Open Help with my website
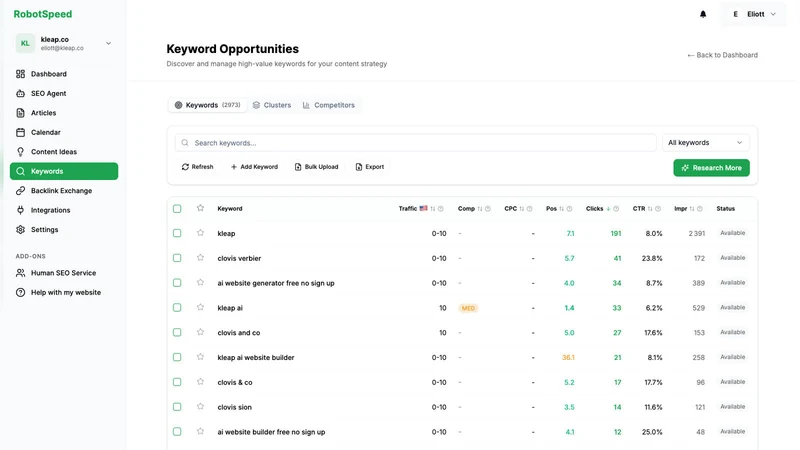This screenshot has width=800, height=450. click(64, 292)
